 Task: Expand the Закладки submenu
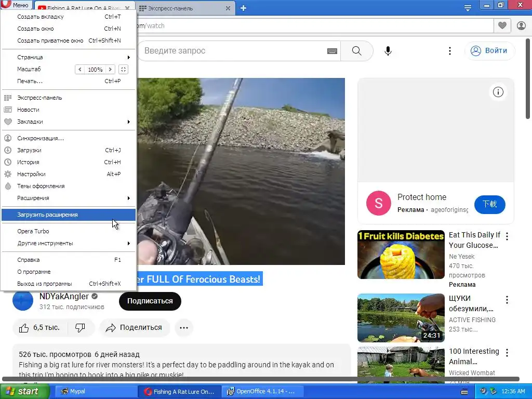69,122
